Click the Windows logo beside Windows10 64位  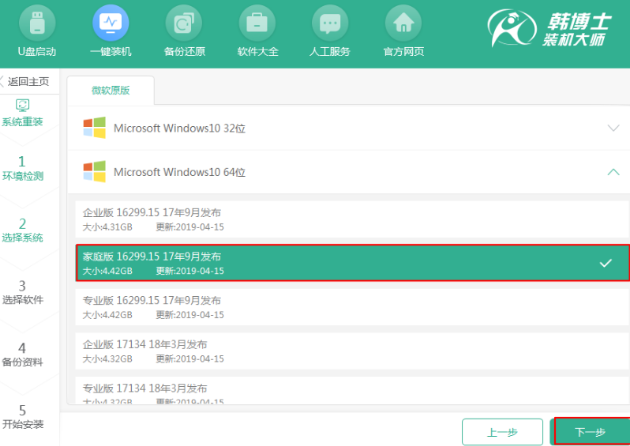tap(94, 172)
